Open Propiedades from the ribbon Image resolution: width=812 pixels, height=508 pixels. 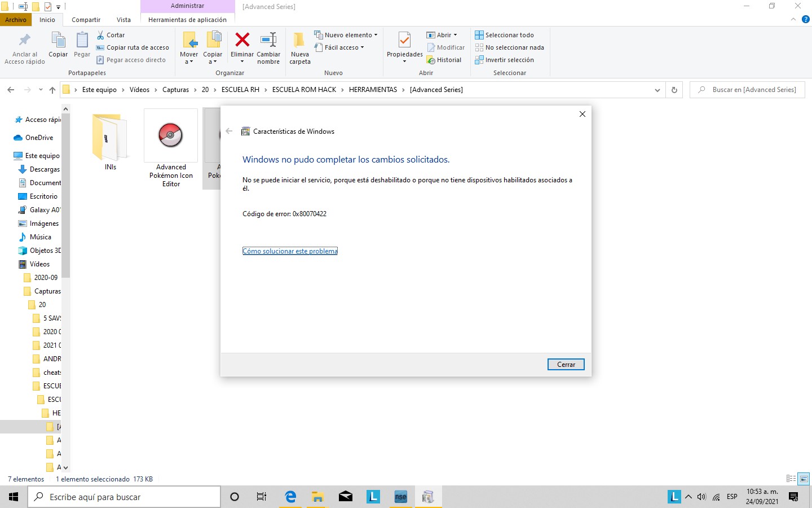click(x=404, y=41)
